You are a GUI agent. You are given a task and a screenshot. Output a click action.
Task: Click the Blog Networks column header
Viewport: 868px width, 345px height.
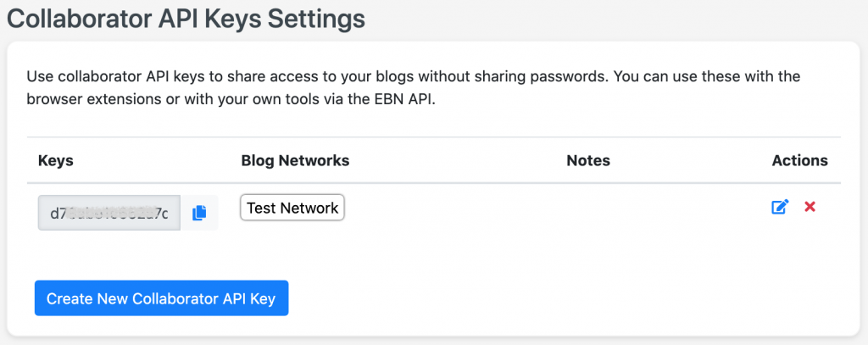pyautogui.click(x=295, y=160)
